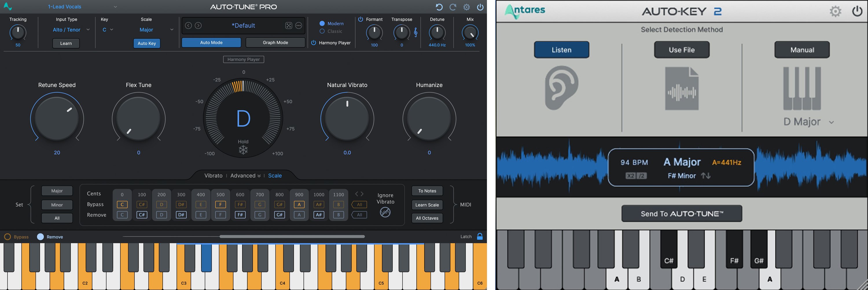The height and width of the screenshot is (290, 868).
Task: Click the preset randomize dice icon
Action: click(288, 25)
